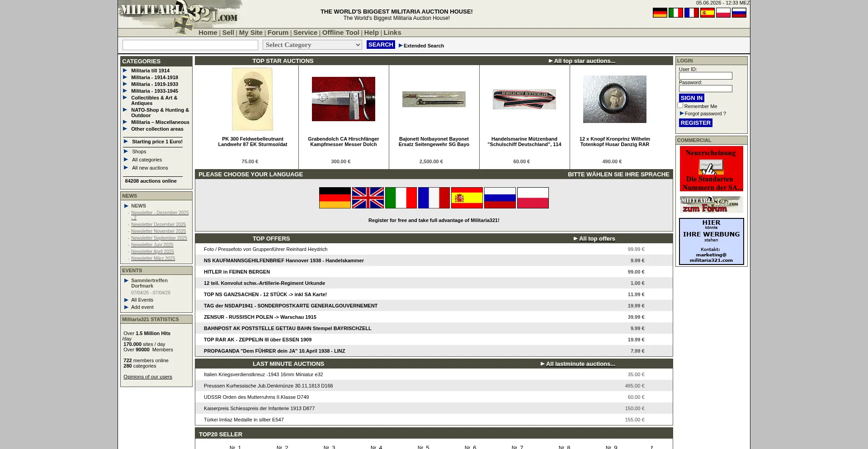Open category Militaria till 1914

pyautogui.click(x=150, y=71)
